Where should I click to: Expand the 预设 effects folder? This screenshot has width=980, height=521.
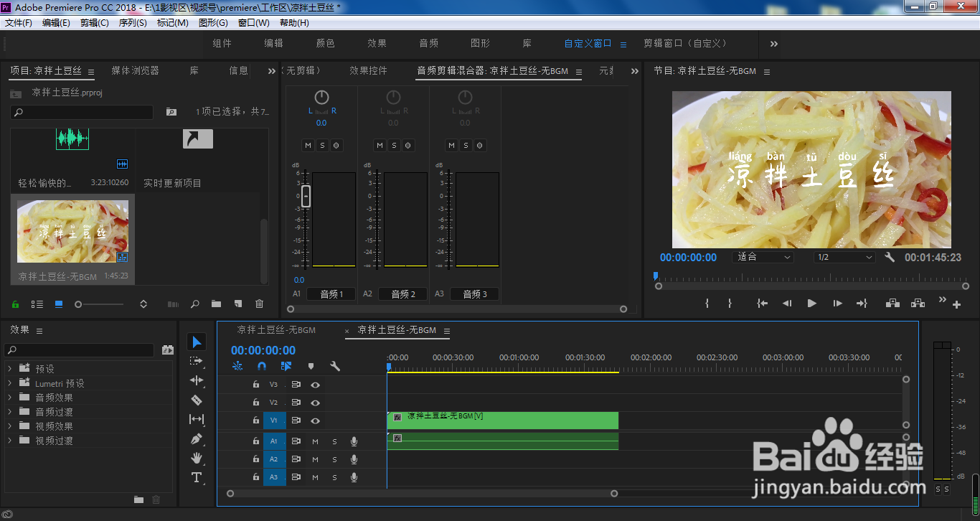pyautogui.click(x=9, y=368)
